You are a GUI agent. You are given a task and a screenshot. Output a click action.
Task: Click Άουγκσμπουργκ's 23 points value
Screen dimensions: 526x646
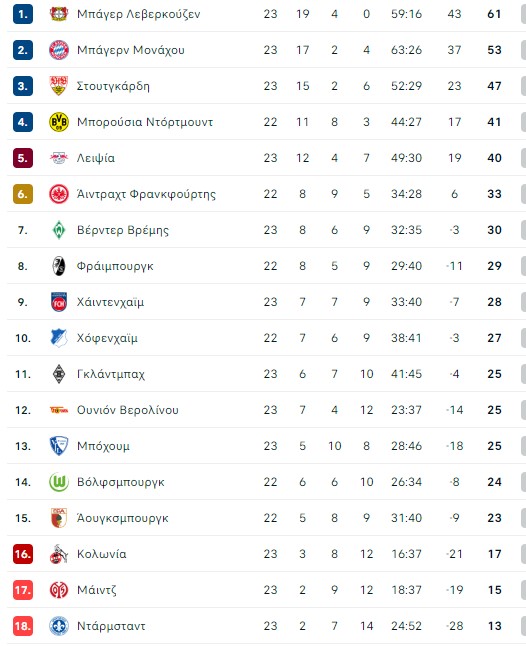tap(494, 518)
